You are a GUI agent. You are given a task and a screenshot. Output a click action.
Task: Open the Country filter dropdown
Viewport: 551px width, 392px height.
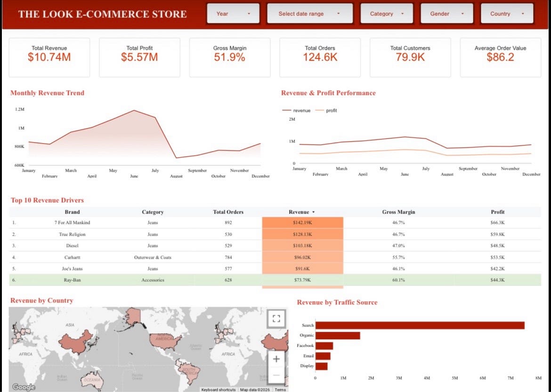point(507,14)
